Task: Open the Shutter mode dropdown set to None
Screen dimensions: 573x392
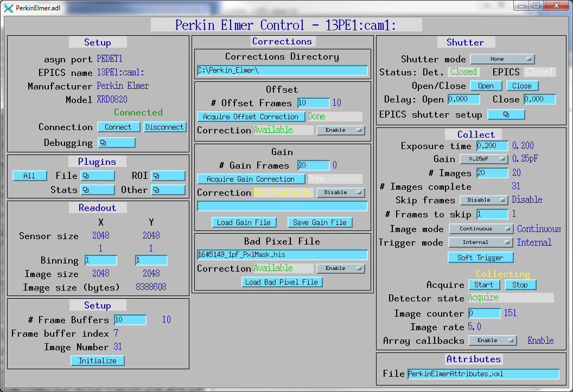Action: [x=502, y=59]
